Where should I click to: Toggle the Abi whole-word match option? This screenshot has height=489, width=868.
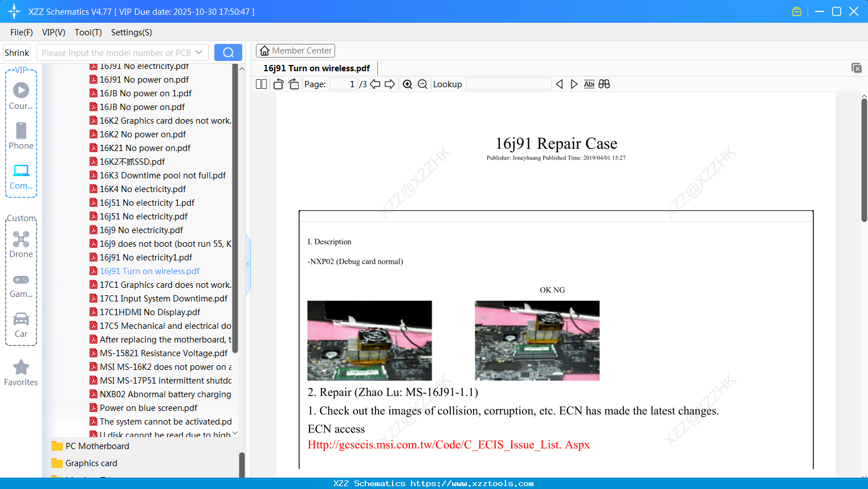(x=589, y=84)
